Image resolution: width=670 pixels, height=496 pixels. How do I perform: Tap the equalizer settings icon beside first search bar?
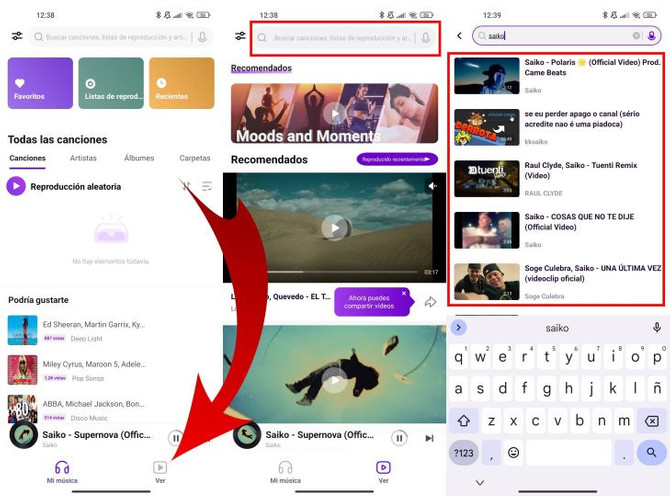(17, 36)
